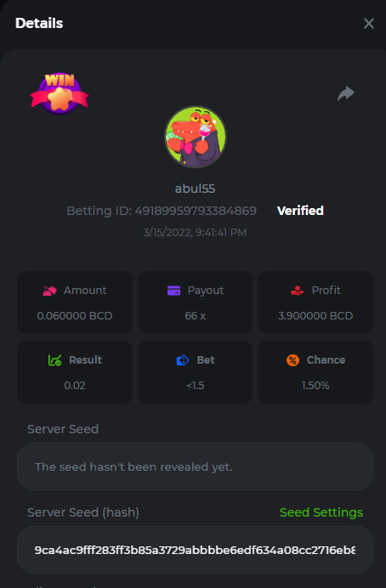Click the 66 x payout value

195,316
